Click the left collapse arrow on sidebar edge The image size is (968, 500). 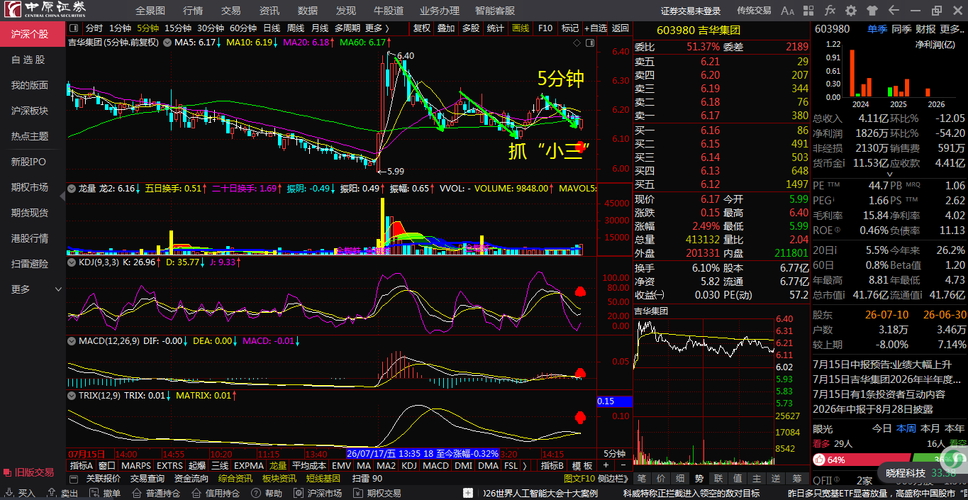click(x=62, y=196)
